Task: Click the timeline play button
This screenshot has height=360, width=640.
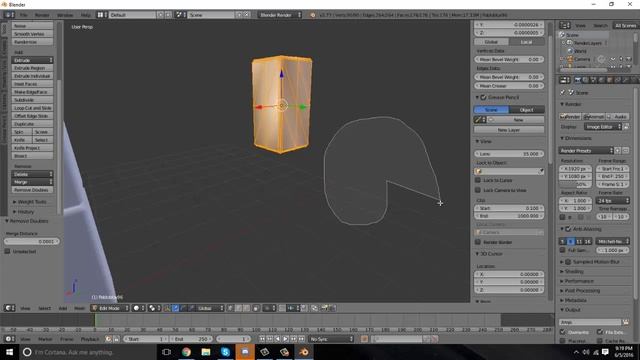Action: click(x=286, y=339)
